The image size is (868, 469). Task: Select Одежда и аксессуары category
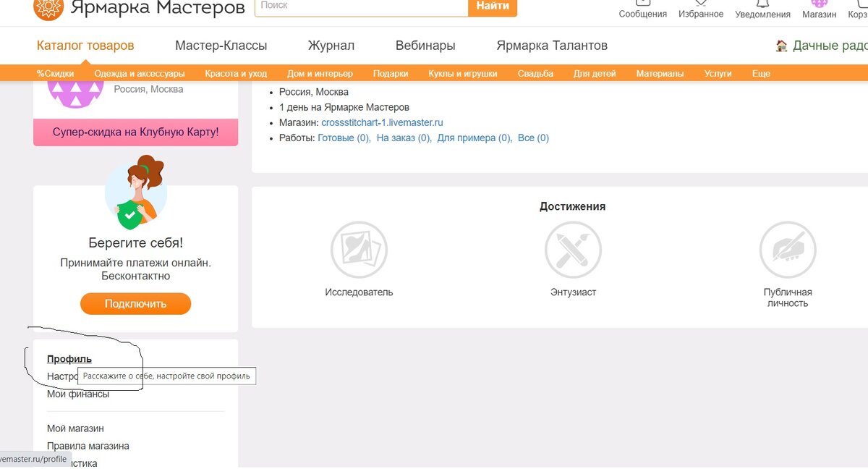pos(140,74)
